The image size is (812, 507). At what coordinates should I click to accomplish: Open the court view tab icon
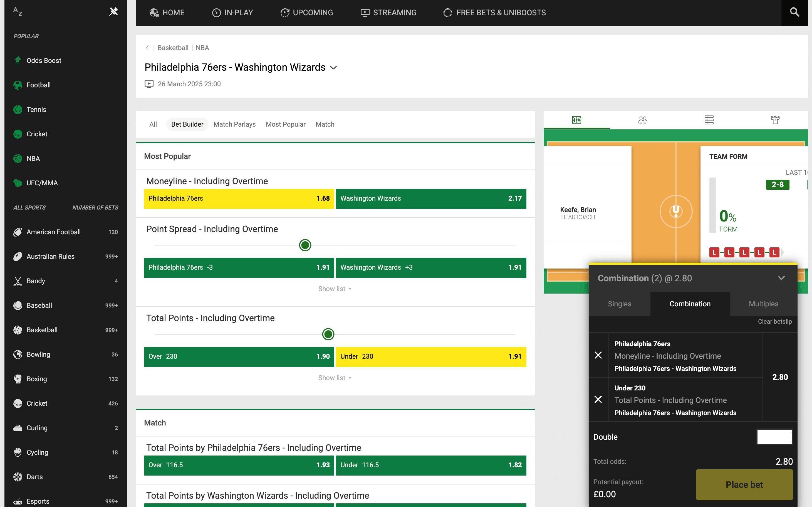coord(576,120)
